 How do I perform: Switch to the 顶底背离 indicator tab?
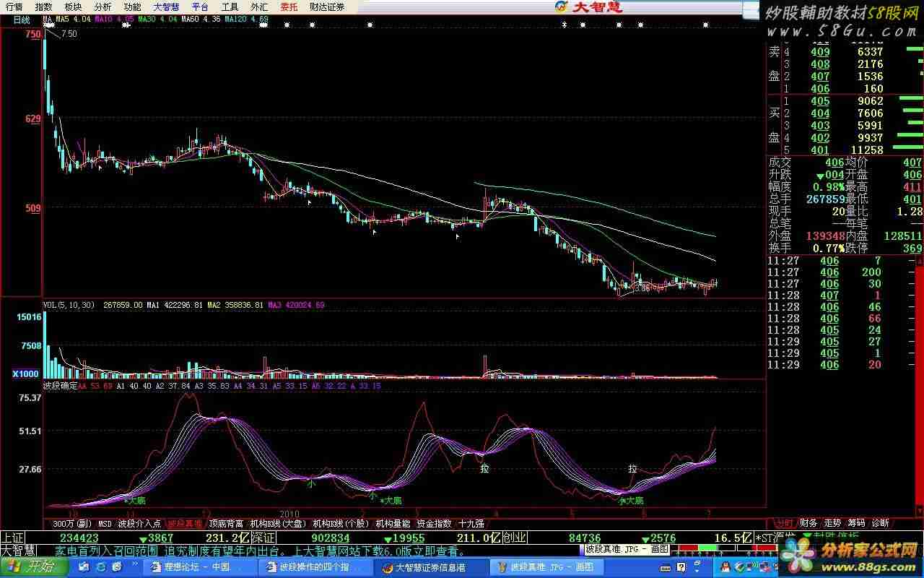(226, 523)
